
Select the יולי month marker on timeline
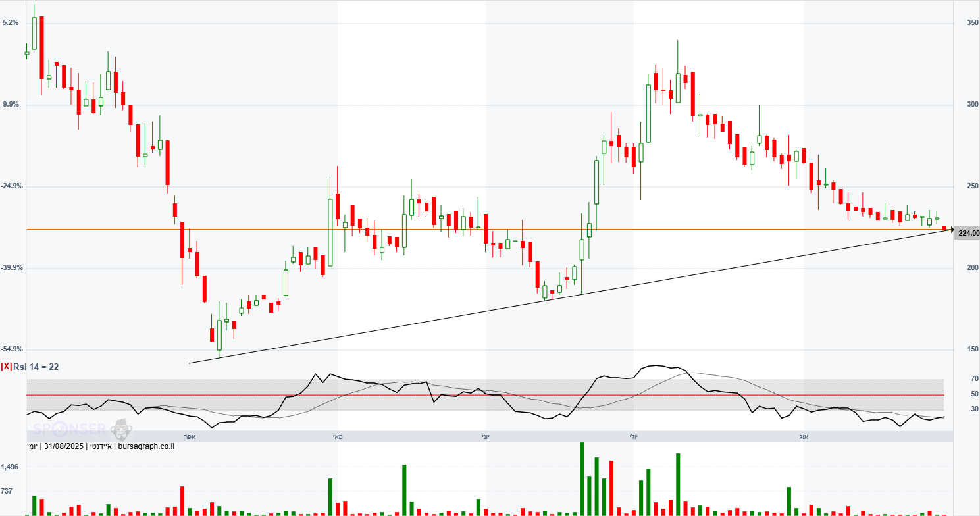coord(634,436)
